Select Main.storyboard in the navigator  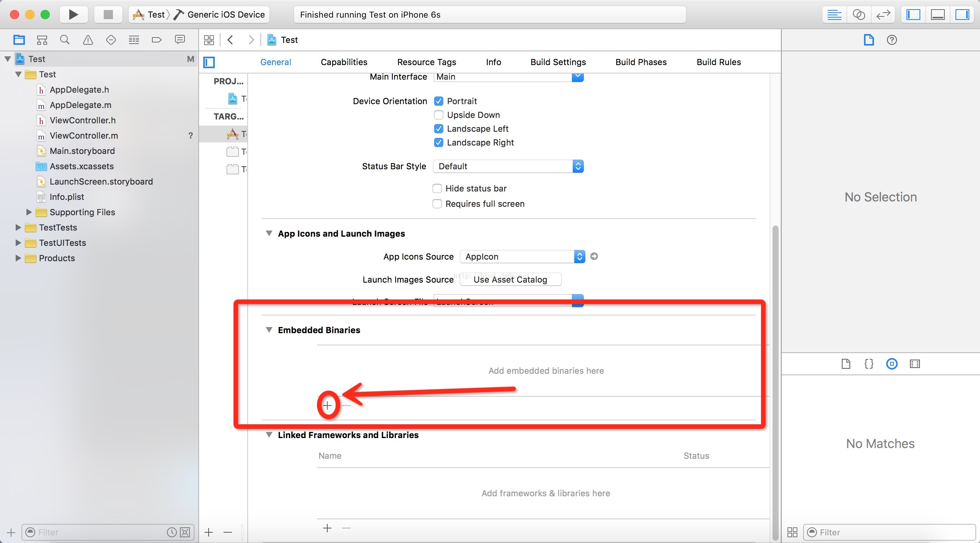82,151
